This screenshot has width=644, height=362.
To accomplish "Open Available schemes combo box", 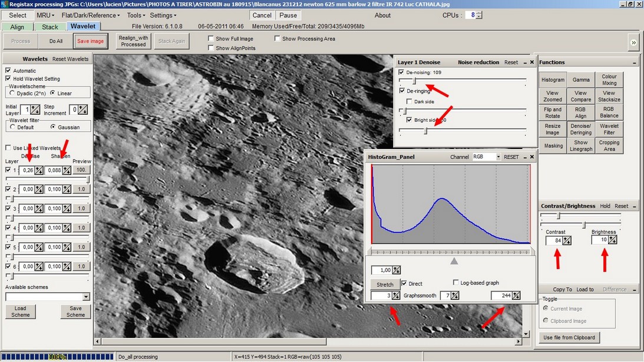I will 48,297.
